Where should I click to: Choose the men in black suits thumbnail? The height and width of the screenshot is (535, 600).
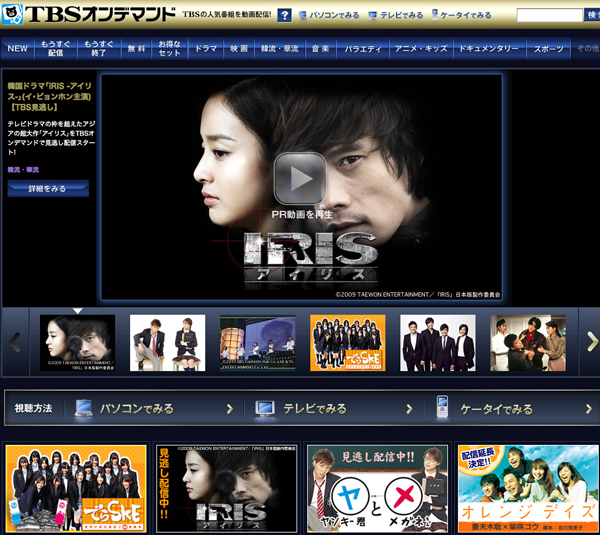pos(437,343)
